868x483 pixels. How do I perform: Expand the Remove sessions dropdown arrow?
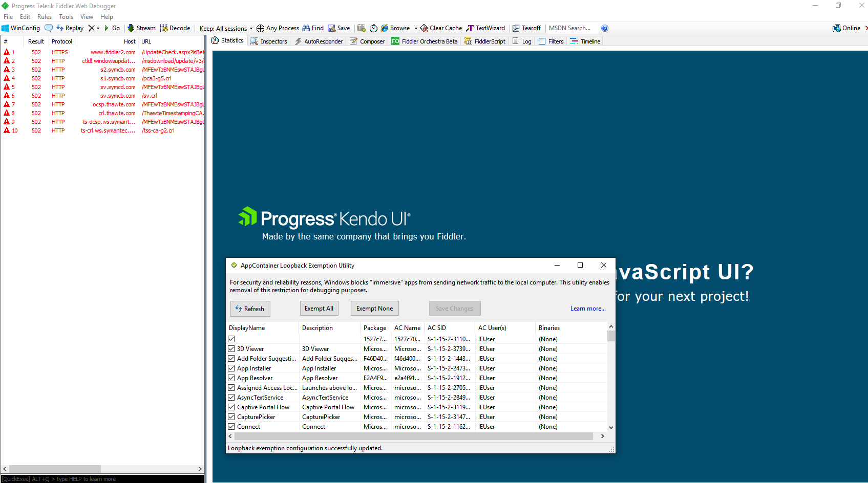point(98,28)
